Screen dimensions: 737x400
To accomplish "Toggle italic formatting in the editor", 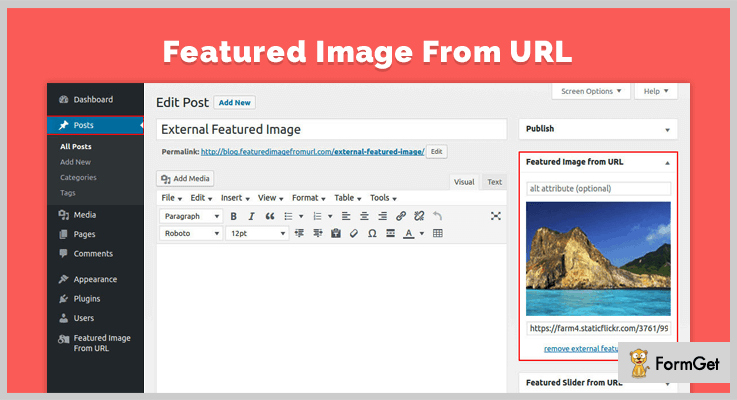I will click(251, 216).
